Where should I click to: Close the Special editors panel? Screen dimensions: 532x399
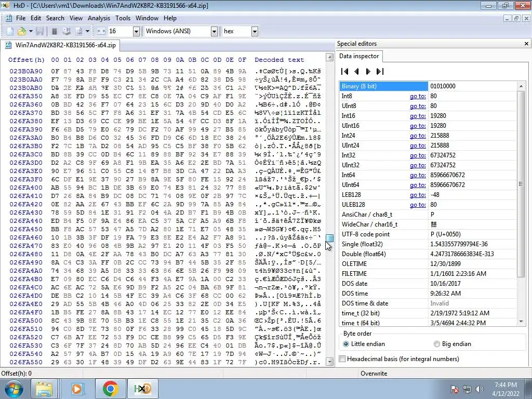pos(526,44)
